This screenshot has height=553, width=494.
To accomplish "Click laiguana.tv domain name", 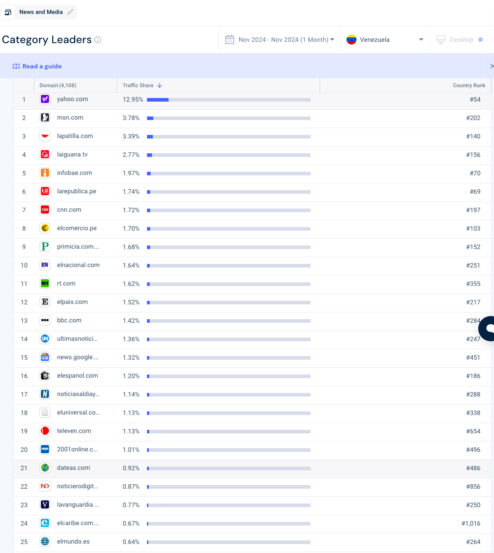I will click(x=72, y=154).
